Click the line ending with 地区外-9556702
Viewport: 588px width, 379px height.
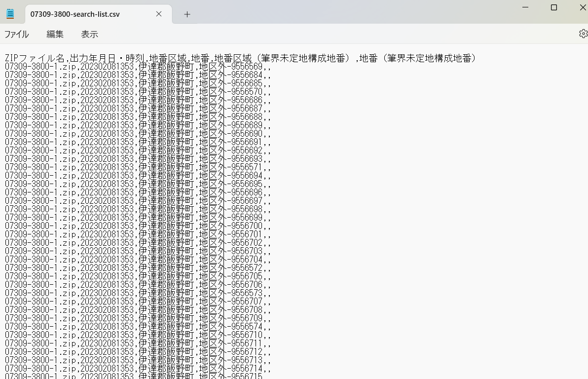point(138,242)
